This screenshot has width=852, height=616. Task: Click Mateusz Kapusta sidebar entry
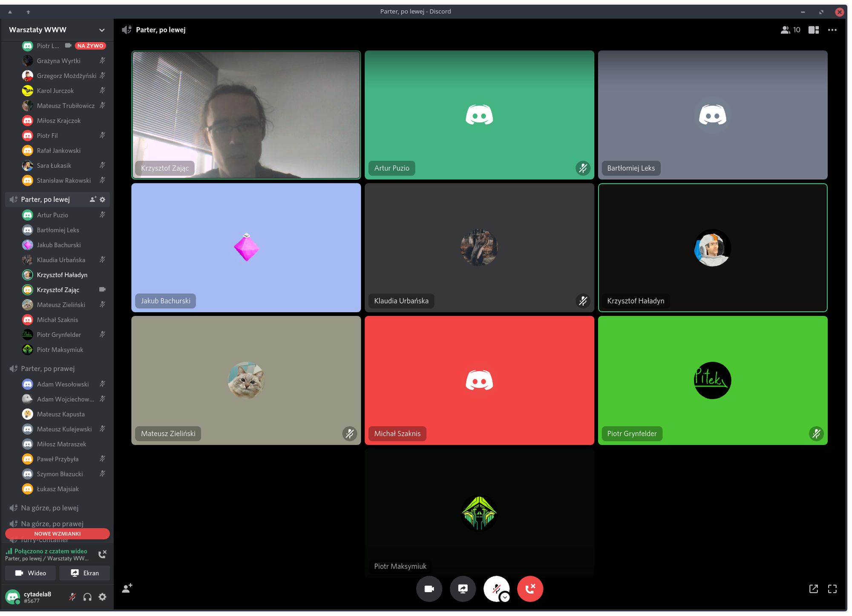(64, 414)
